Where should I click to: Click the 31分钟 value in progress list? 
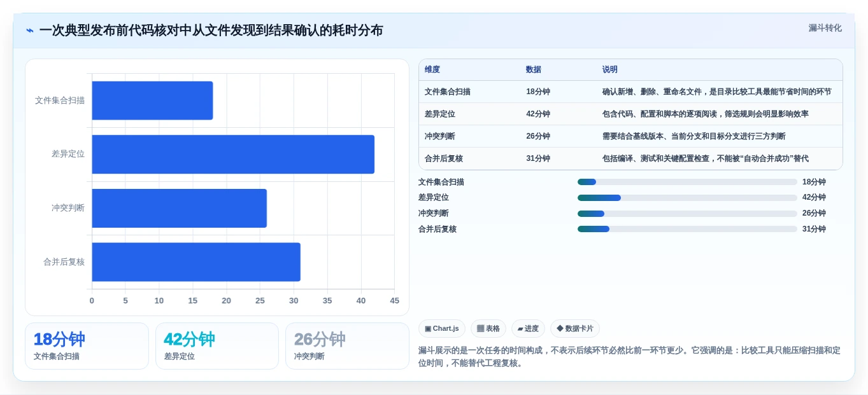[x=814, y=229]
